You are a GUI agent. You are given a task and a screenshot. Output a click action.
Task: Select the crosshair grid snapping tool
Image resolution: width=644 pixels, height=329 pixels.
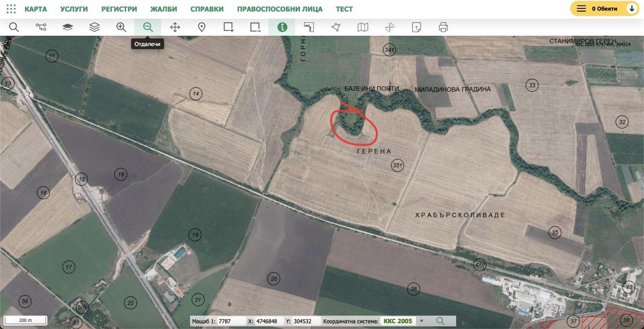389,27
